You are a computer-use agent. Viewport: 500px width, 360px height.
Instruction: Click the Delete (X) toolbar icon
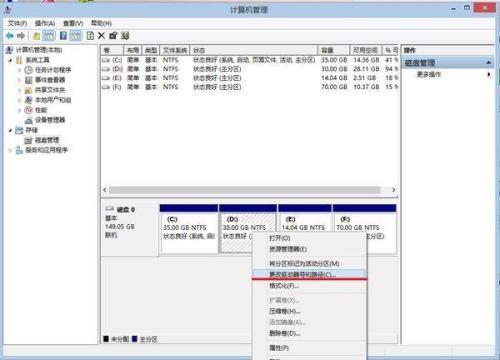[102, 36]
